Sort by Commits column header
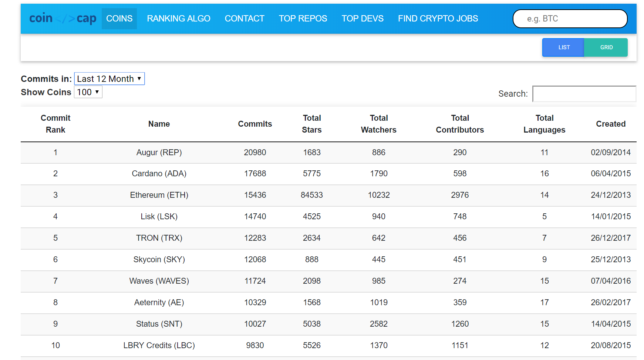 (x=255, y=124)
